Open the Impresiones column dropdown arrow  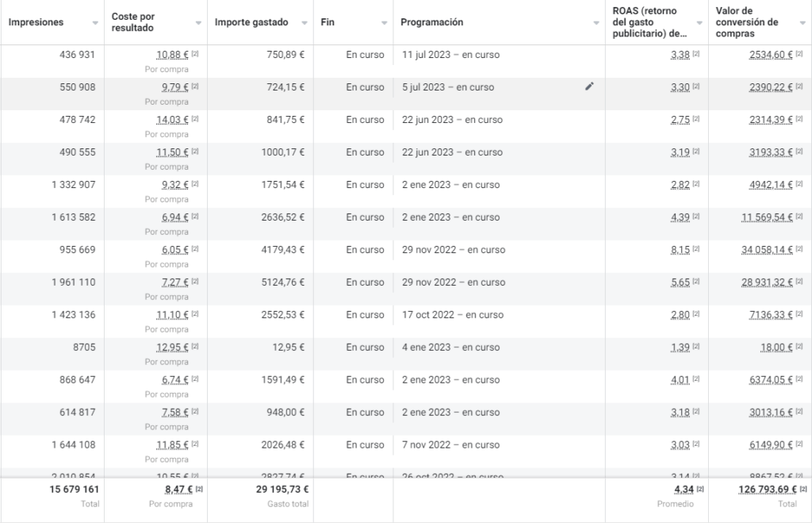[95, 23]
